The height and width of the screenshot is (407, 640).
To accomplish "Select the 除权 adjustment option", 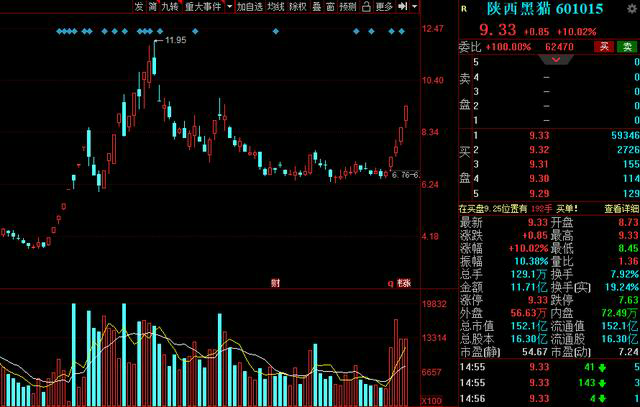I will click(298, 6).
